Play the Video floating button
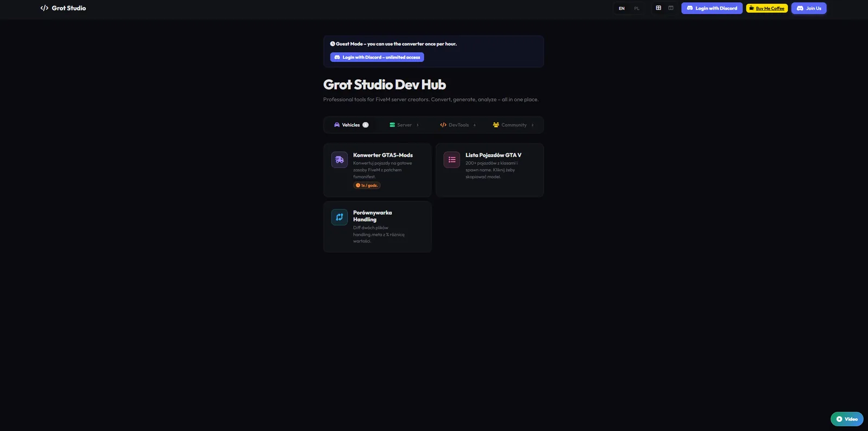This screenshot has height=431, width=868. [x=847, y=419]
